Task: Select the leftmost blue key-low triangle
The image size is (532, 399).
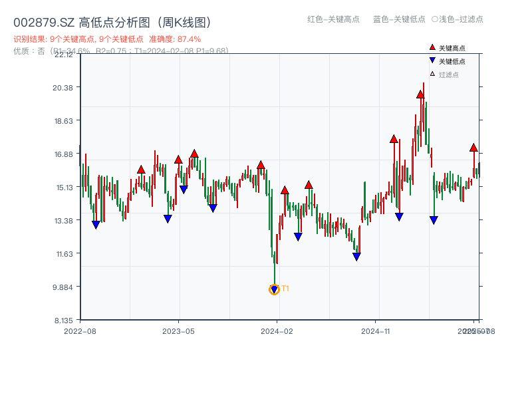Action: point(96,225)
